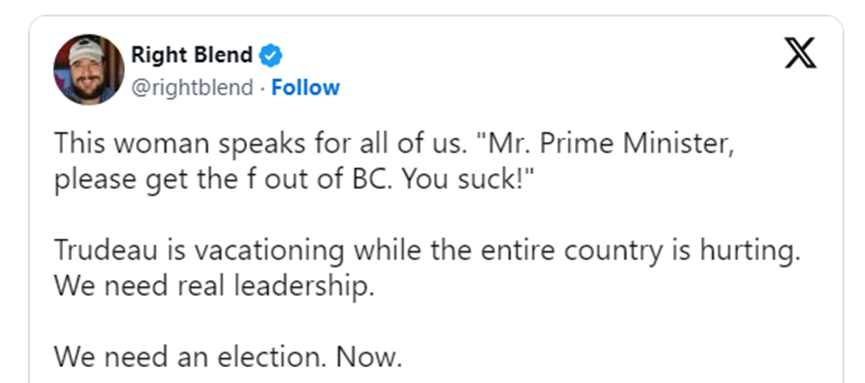The width and height of the screenshot is (865, 383).
Task: Click the X logo on the tweet card
Action: (x=800, y=55)
